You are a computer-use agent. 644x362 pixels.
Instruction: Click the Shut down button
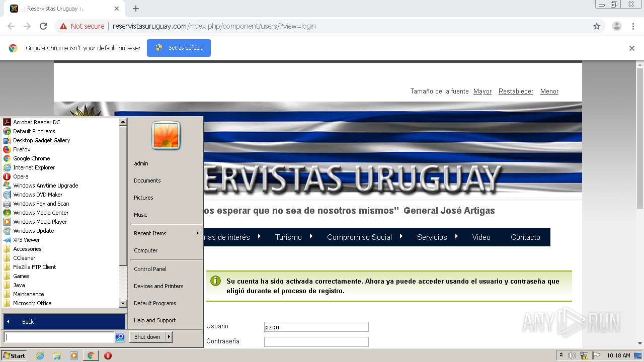147,337
